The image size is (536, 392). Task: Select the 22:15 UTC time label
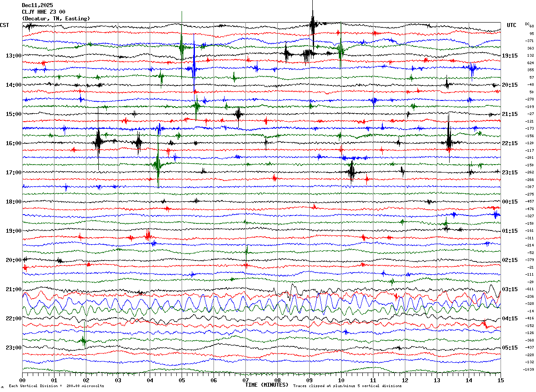tap(510, 143)
